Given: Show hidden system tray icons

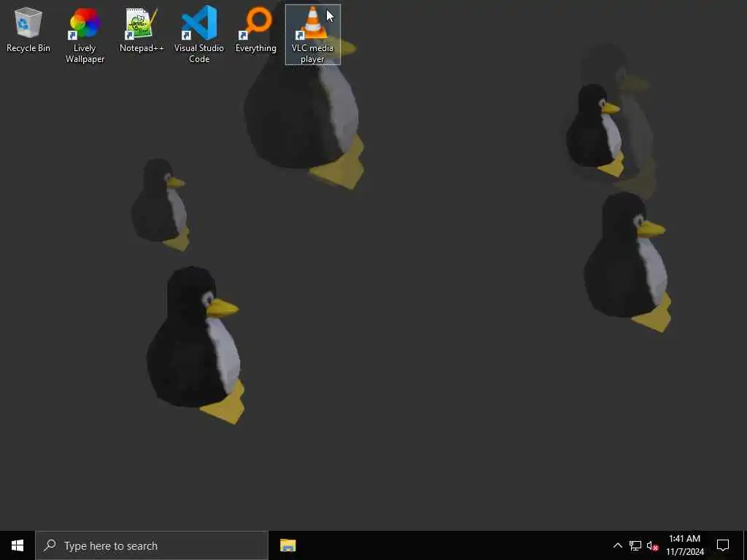Looking at the screenshot, I should (x=617, y=545).
